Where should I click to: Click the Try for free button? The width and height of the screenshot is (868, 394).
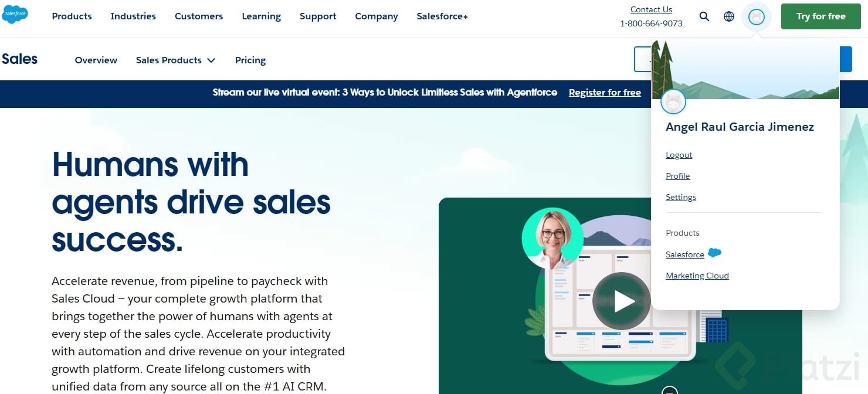821,16
